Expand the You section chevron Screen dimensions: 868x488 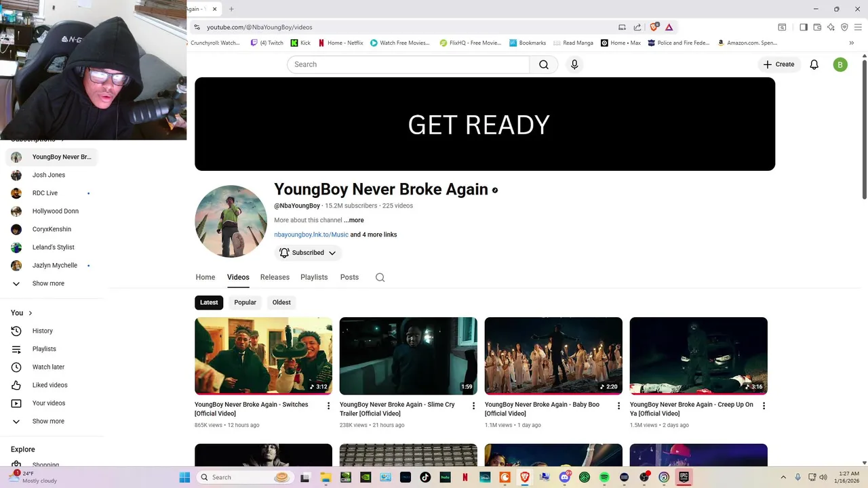click(30, 313)
